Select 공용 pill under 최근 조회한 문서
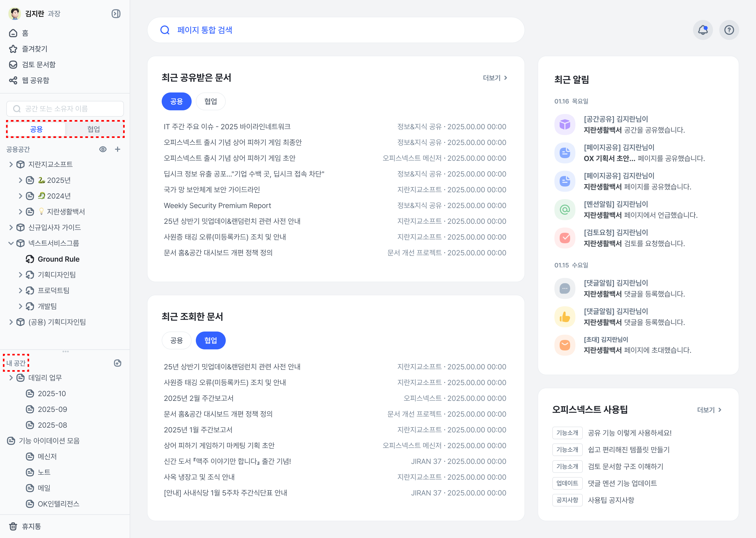This screenshot has height=538, width=756. point(176,340)
